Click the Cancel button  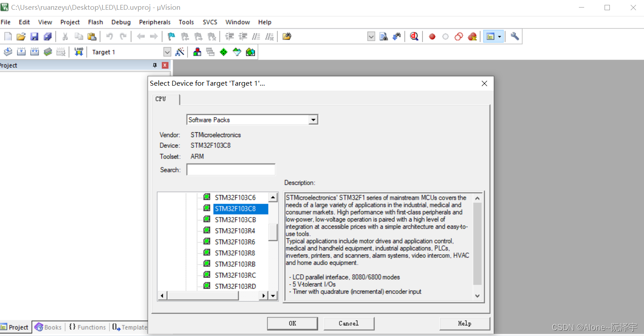coord(349,324)
